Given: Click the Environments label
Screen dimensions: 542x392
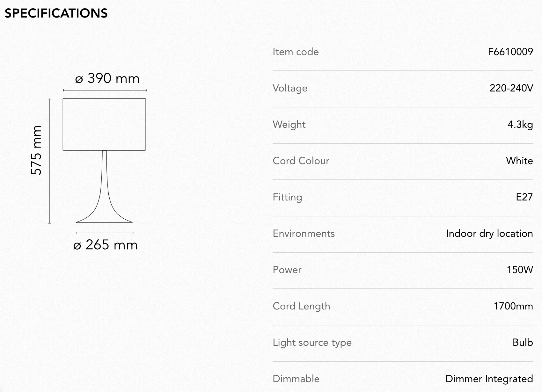Looking at the screenshot, I should (304, 233).
